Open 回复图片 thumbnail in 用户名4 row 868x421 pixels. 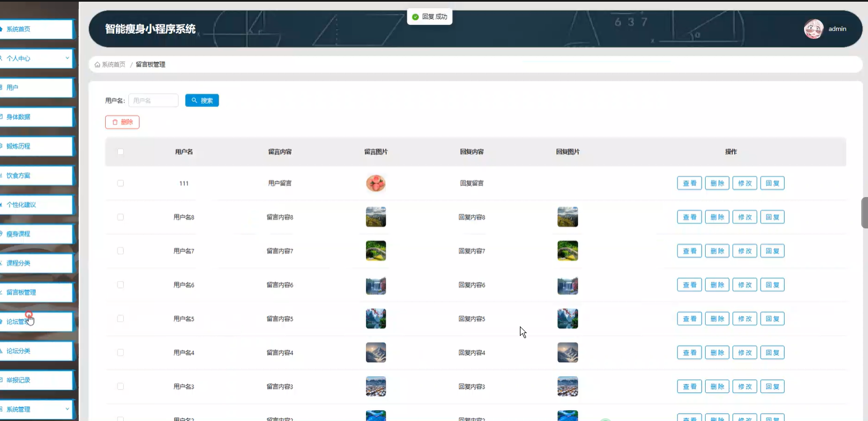point(567,353)
